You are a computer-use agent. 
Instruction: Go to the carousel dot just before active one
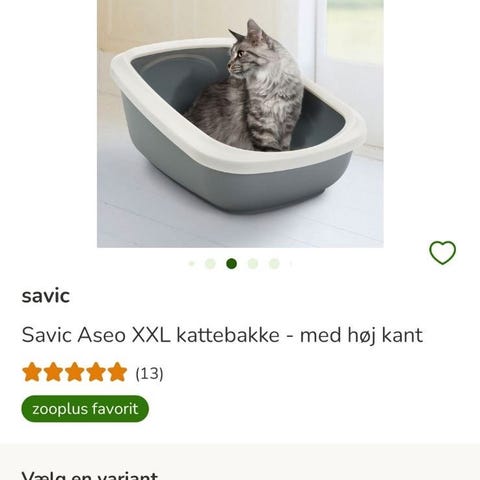(210, 264)
